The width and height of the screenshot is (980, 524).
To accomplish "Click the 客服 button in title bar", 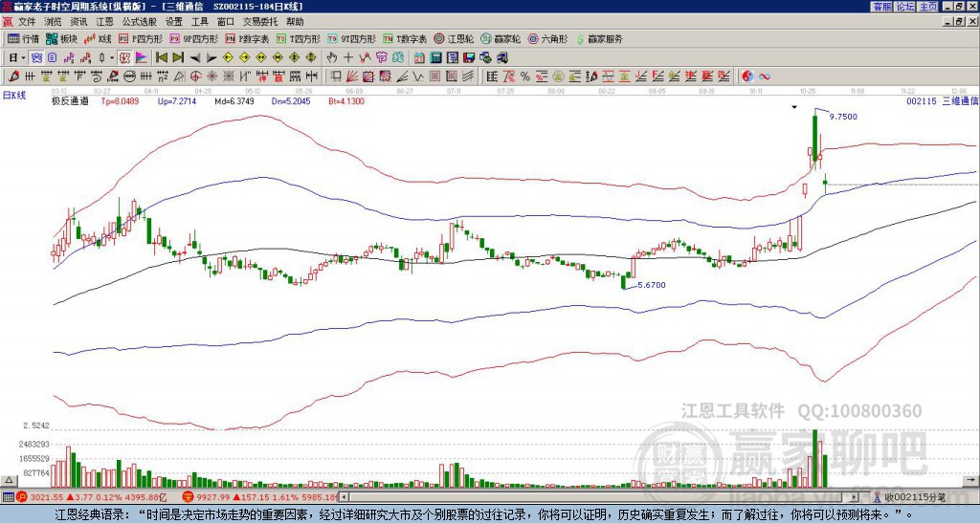I will pos(881,7).
